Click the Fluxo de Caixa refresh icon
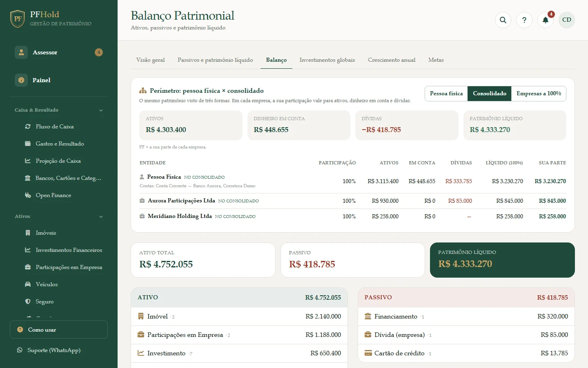The image size is (588, 368). point(28,127)
